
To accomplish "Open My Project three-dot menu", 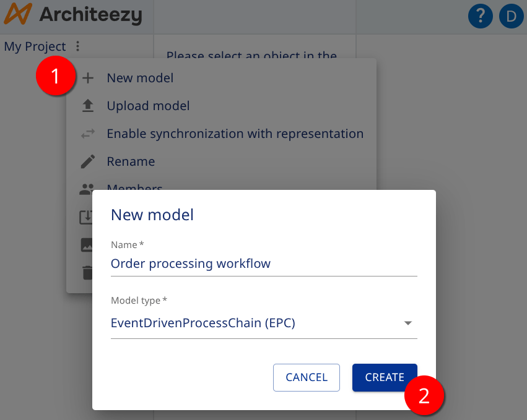I will click(76, 46).
